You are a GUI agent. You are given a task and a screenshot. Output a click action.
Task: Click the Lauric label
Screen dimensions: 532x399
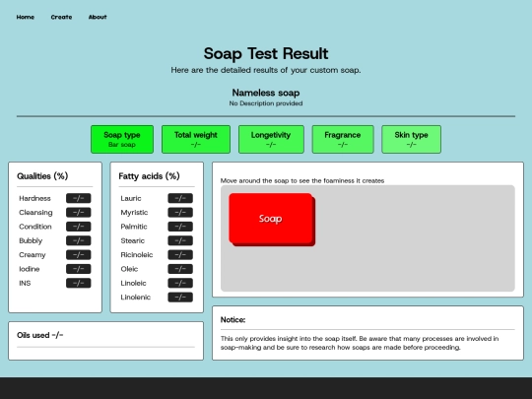pyautogui.click(x=131, y=198)
